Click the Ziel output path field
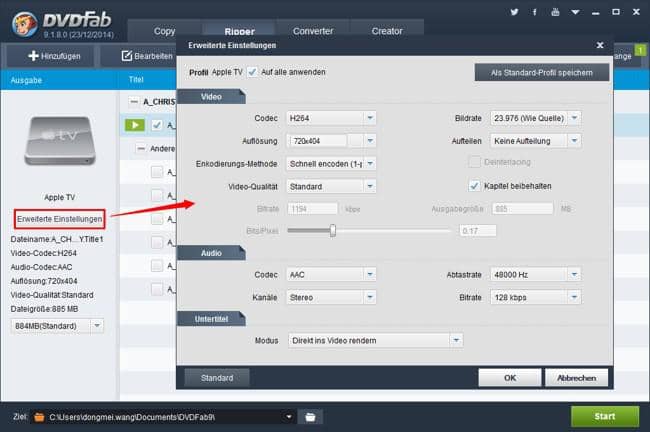Image resolution: width=650 pixels, height=432 pixels. tap(164, 417)
